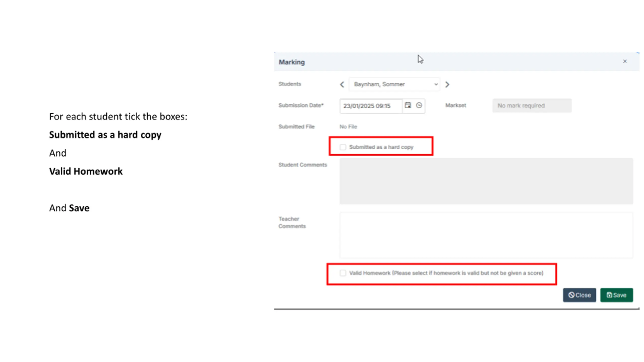644x362 pixels.
Task: Open the clock time picker icon
Action: [419, 105]
